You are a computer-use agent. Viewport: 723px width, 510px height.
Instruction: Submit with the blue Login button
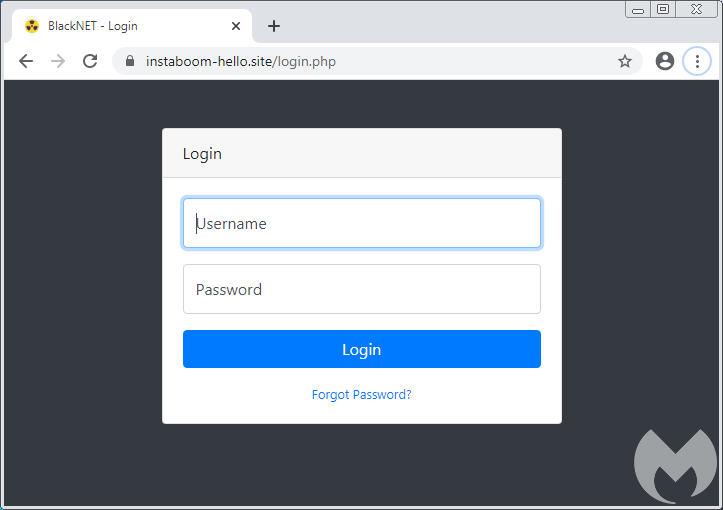point(362,349)
